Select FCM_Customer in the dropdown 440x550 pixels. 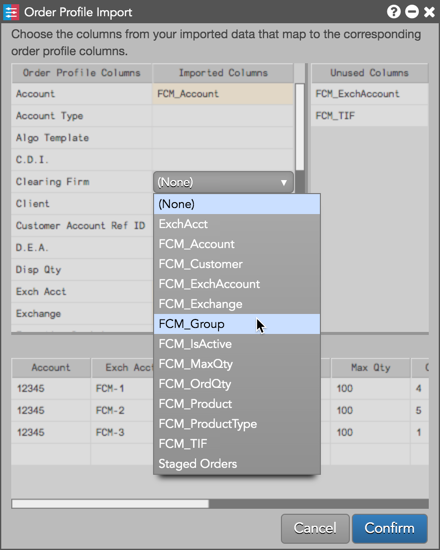tap(237, 264)
